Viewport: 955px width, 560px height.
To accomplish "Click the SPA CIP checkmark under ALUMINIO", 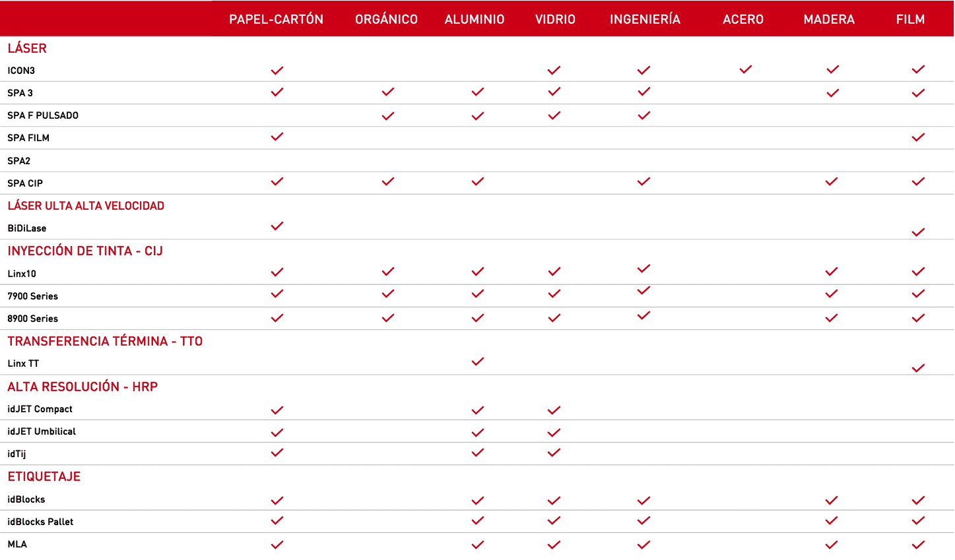I will click(x=478, y=181).
